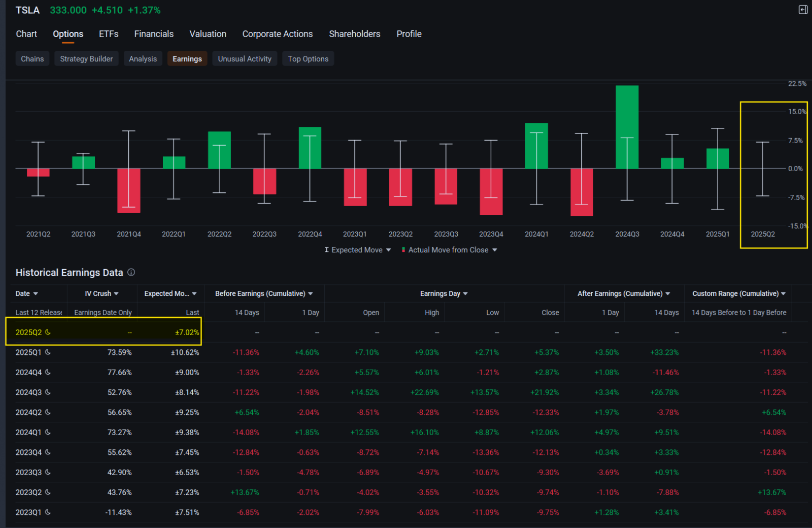Click the moon icon next to 2025Q1

click(48, 352)
